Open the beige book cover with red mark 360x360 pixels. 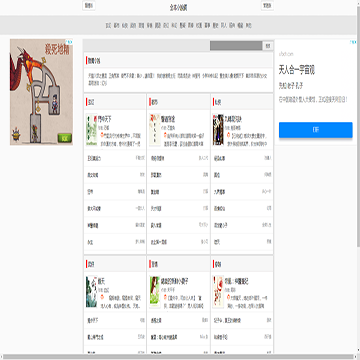click(x=155, y=130)
